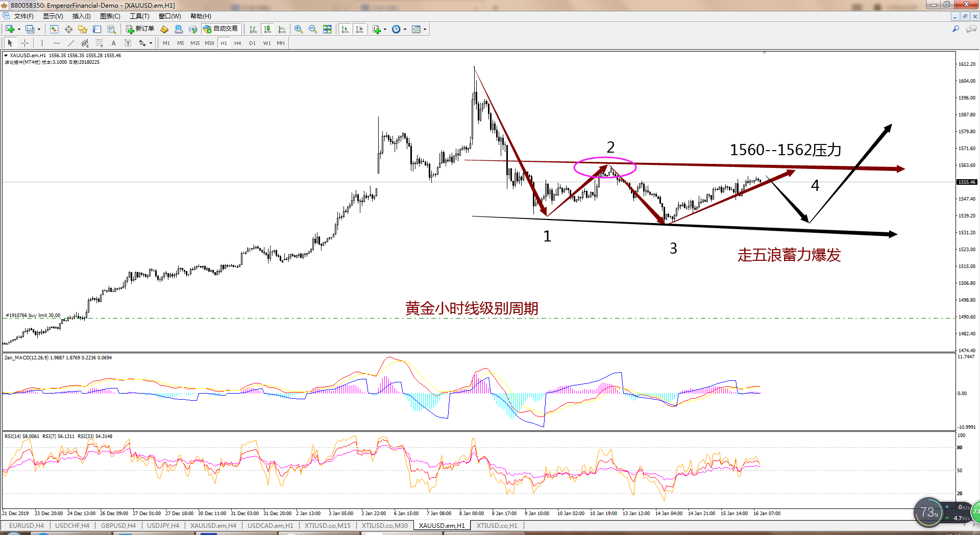Click the signals antenna icon
Screen dimensions: 980x535
193,29
